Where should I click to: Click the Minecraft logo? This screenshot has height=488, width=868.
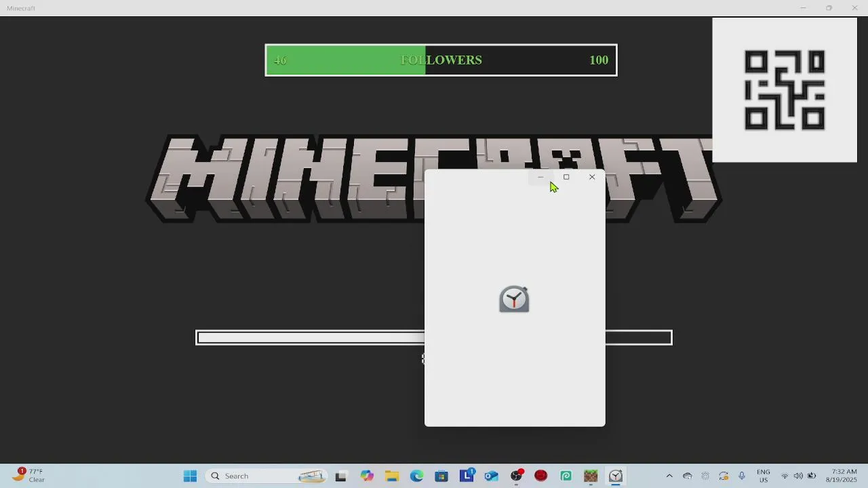pyautogui.click(x=434, y=179)
